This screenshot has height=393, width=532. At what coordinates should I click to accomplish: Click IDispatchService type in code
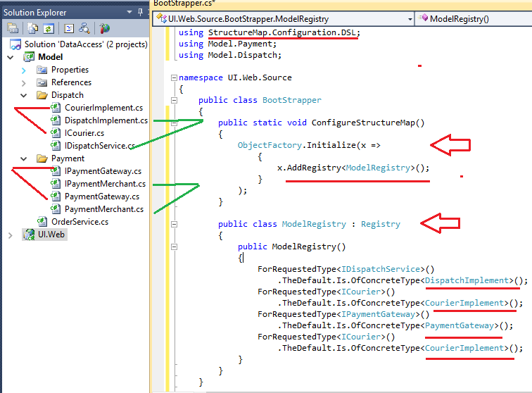pos(381,269)
